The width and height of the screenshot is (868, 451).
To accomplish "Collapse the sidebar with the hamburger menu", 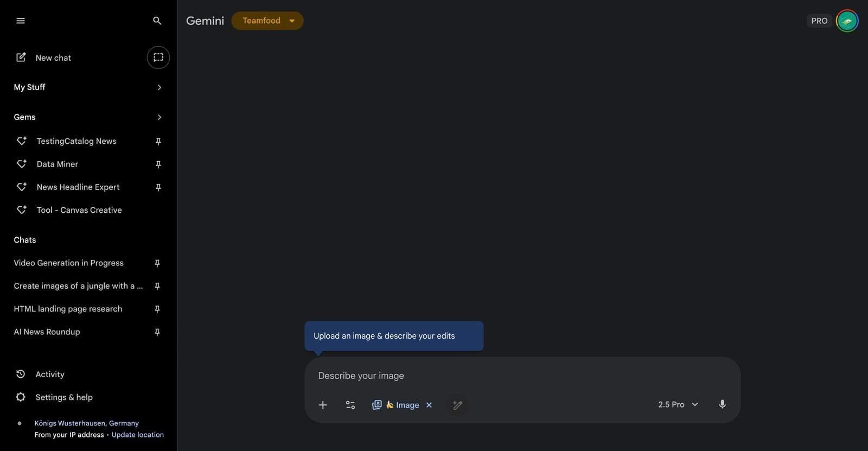I will tap(21, 20).
